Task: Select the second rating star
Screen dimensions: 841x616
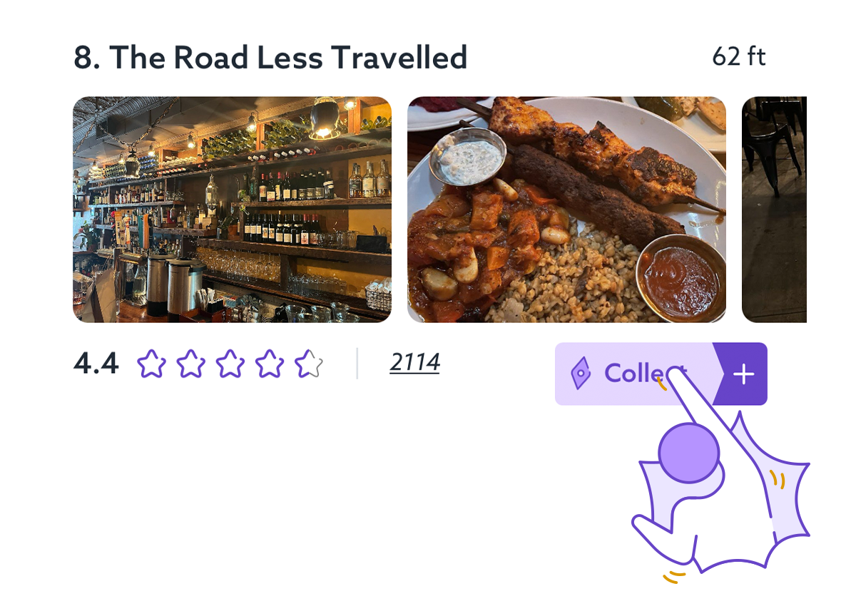Action: (x=191, y=364)
